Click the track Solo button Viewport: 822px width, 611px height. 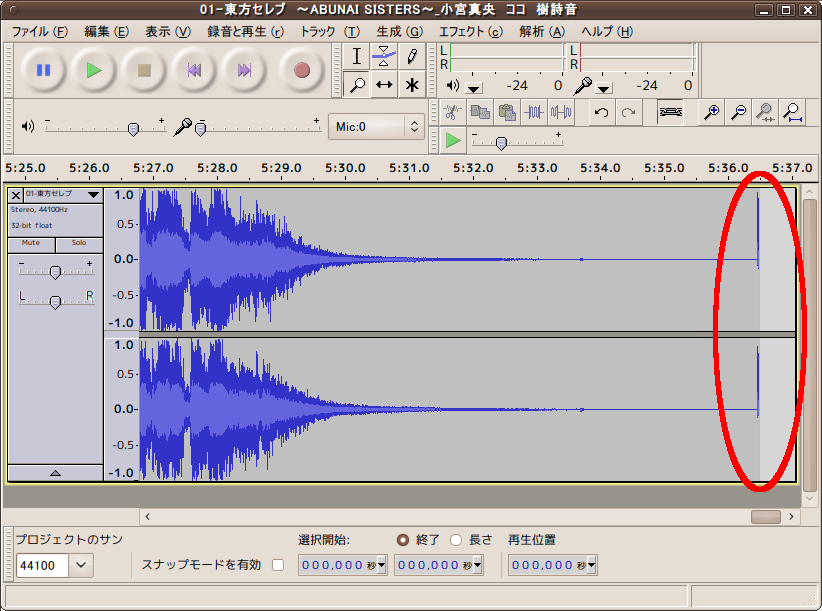pos(79,243)
